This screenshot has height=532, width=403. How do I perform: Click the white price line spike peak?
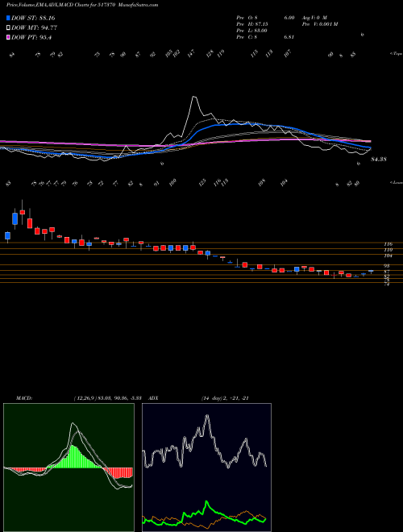pos(194,98)
